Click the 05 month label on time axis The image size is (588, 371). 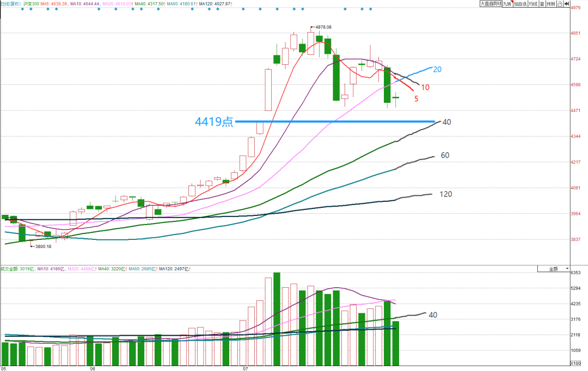point(4,369)
